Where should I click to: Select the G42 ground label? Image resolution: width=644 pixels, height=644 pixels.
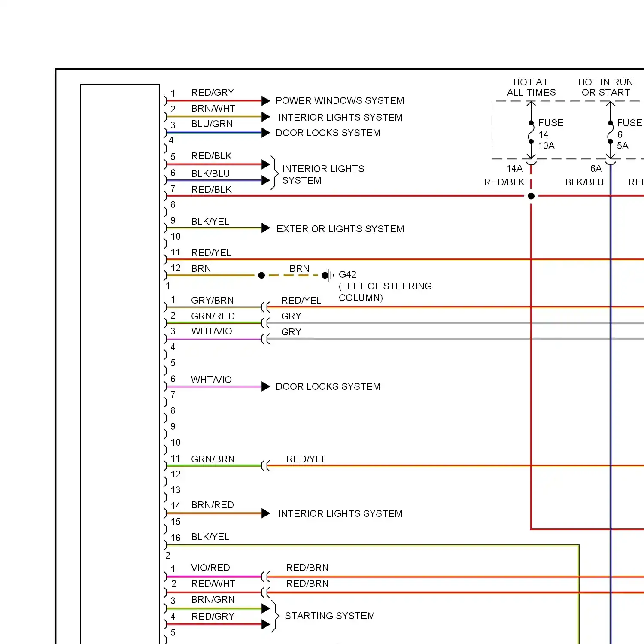pos(347,274)
